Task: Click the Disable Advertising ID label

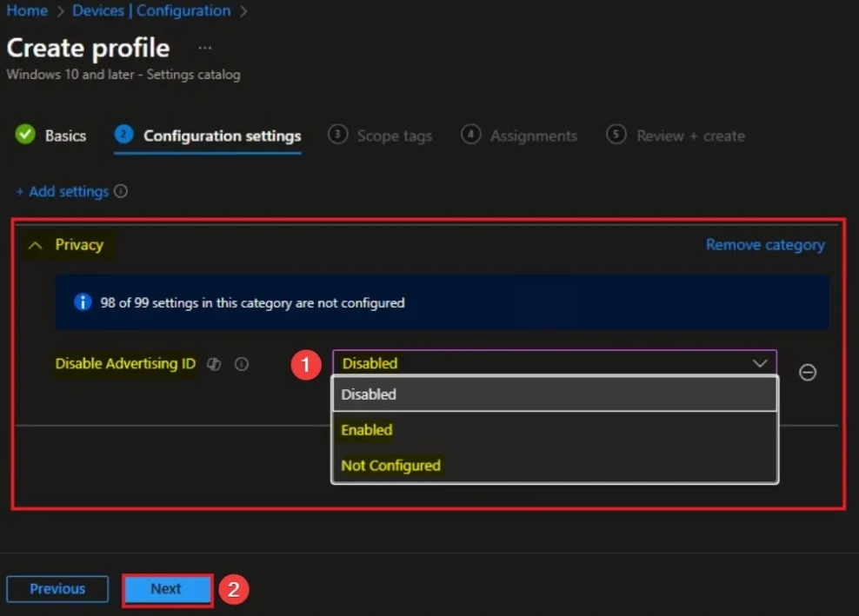Action: coord(125,363)
